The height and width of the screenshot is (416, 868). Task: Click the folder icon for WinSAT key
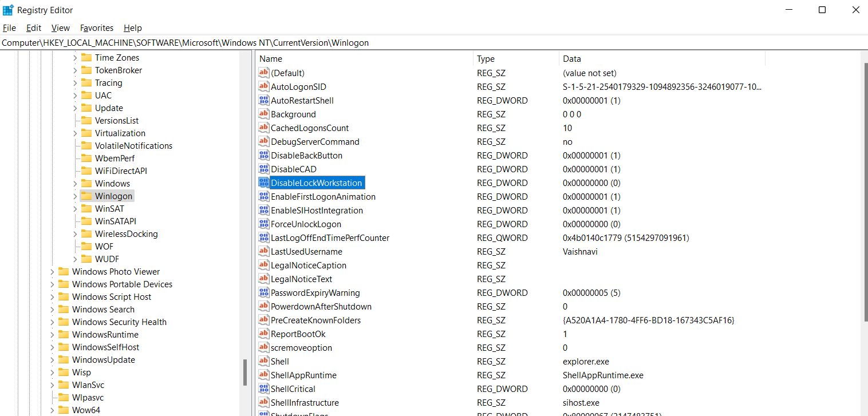pos(86,209)
